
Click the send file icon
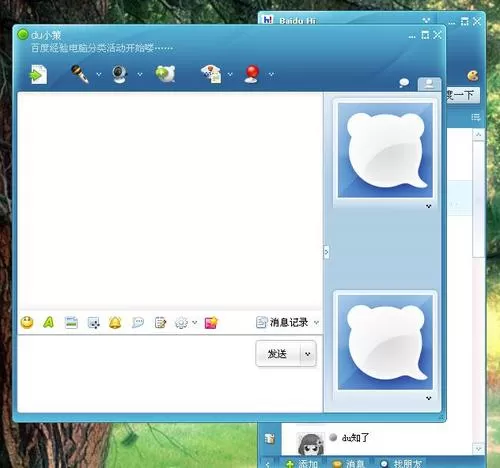coord(39,74)
